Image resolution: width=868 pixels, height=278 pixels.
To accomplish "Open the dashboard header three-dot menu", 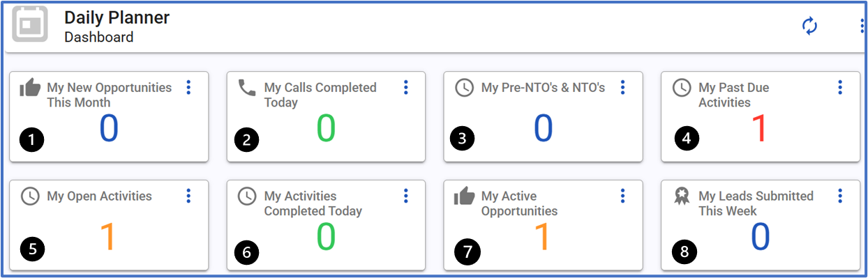I will [863, 26].
